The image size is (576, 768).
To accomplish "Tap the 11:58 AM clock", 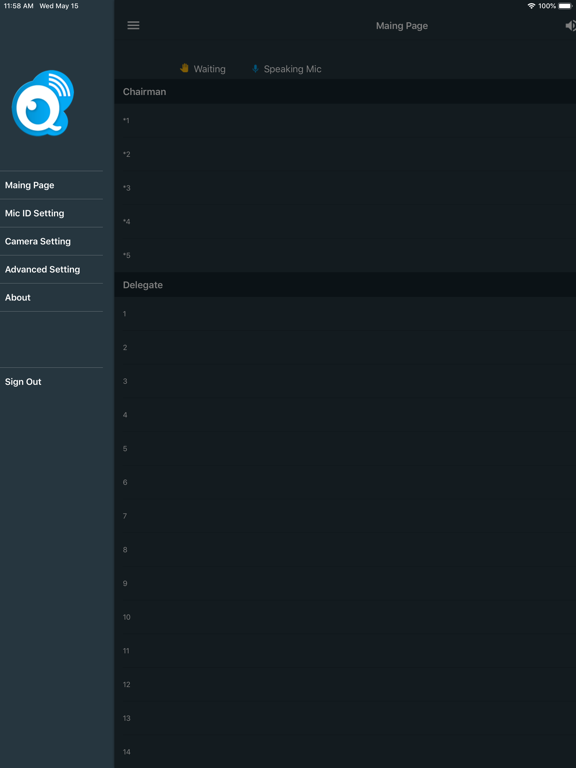I will 18,6.
